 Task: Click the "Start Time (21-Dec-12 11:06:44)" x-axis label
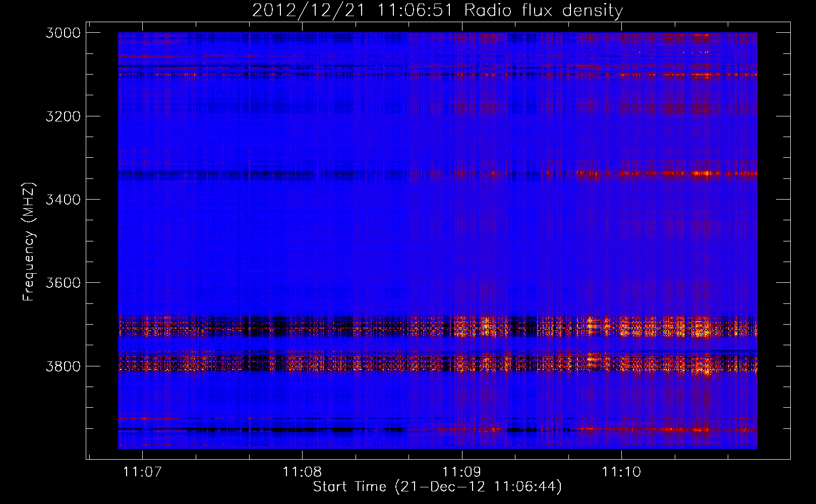coord(437,487)
